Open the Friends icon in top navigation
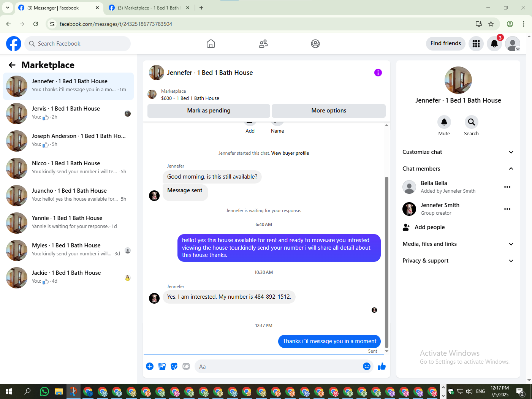532x399 pixels. pyautogui.click(x=263, y=44)
